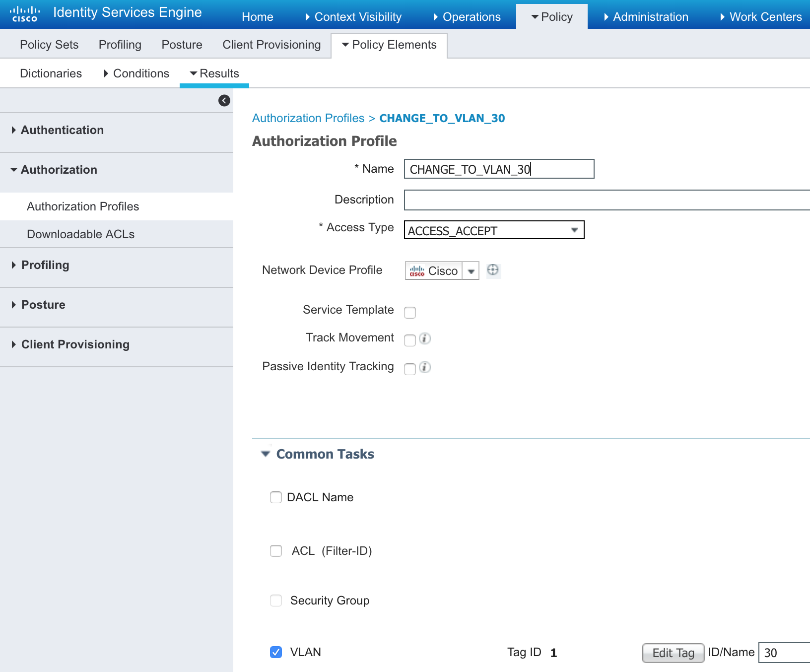Click the Network Device Profile target icon
The height and width of the screenshot is (672, 810).
(x=493, y=270)
